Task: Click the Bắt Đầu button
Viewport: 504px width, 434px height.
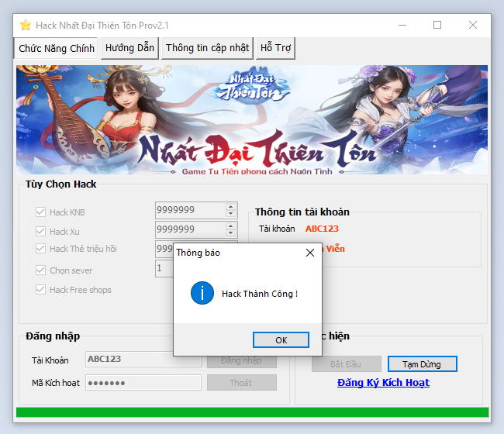Action: tap(347, 364)
